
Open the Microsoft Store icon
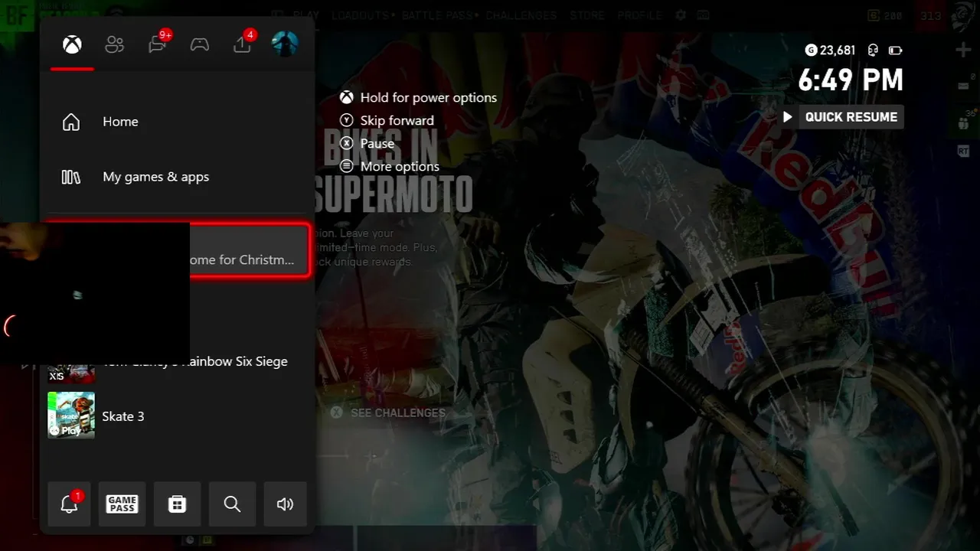click(177, 504)
